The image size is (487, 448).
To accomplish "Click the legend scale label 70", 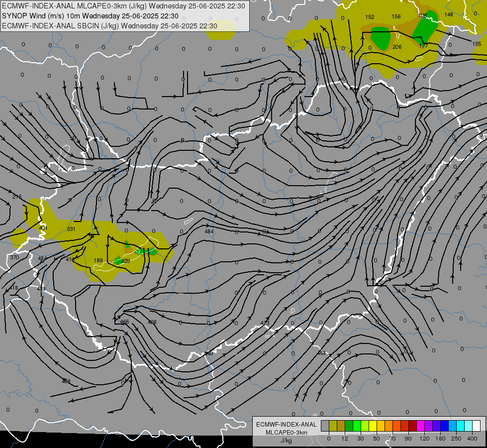I will (392, 439).
